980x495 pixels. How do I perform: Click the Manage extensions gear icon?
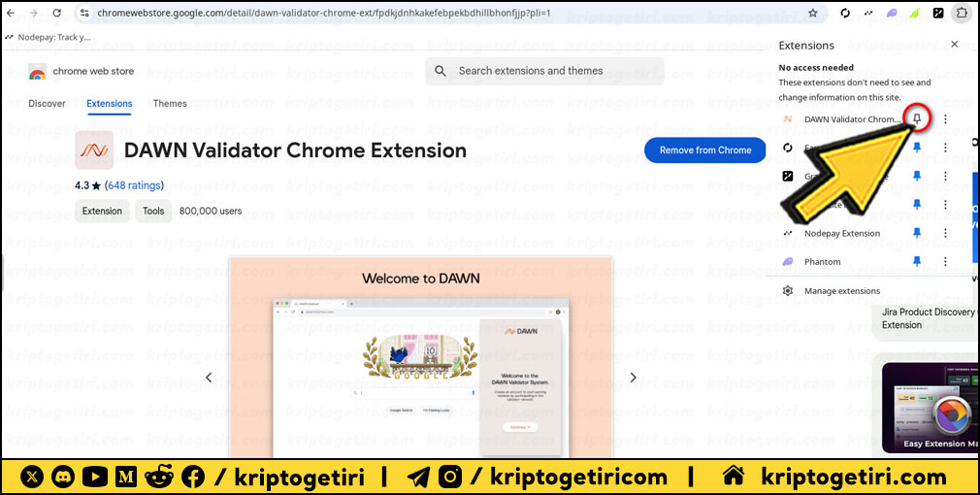[x=788, y=290]
